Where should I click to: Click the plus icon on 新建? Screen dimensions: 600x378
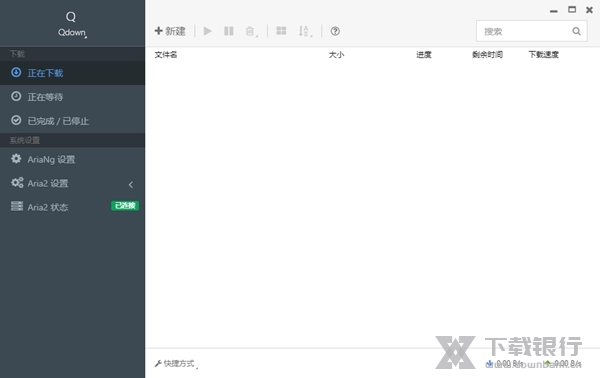(158, 31)
